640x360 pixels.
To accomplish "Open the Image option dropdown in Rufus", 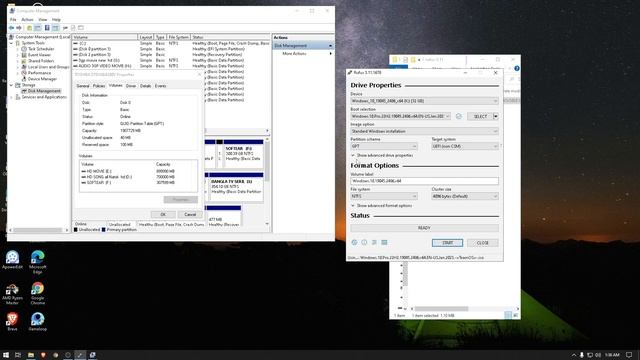I will (424, 131).
